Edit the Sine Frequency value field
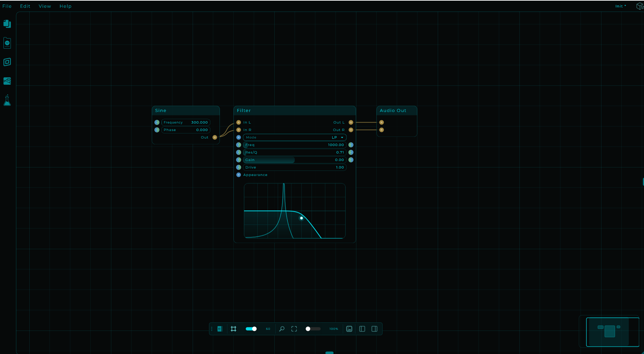 click(186, 123)
